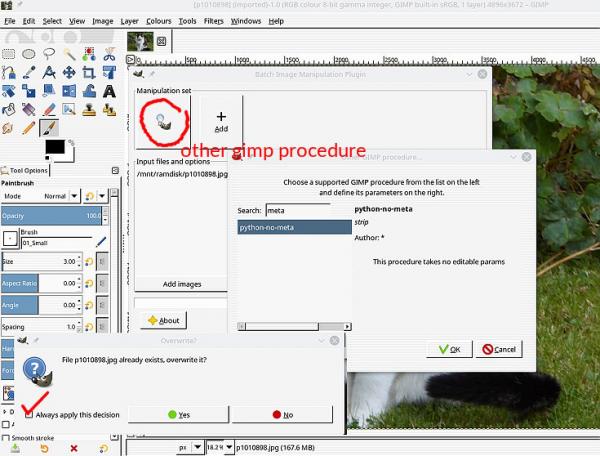Toggle the Smooth stroke checkbox
This screenshot has width=600, height=456.
(5, 438)
